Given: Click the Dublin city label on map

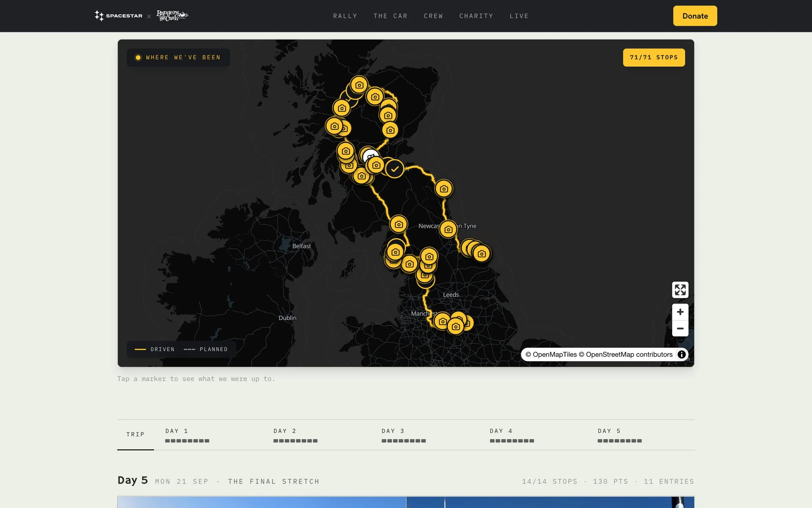Looking at the screenshot, I should [x=288, y=318].
